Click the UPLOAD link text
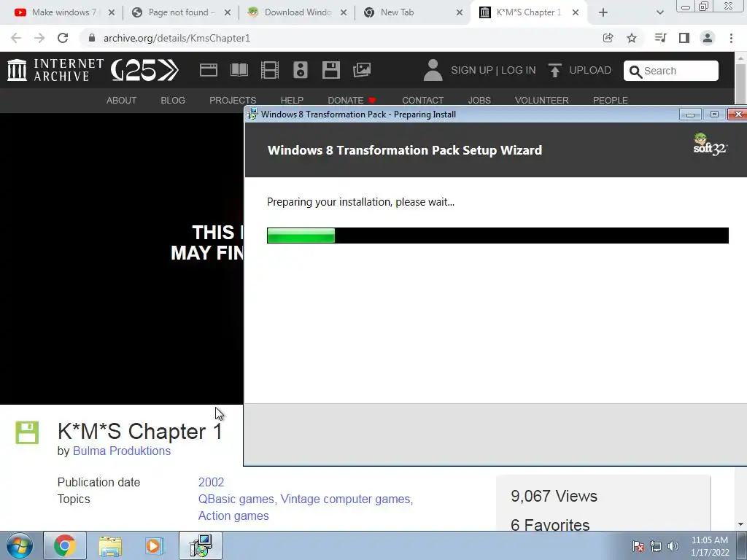This screenshot has height=560, width=747. [590, 71]
